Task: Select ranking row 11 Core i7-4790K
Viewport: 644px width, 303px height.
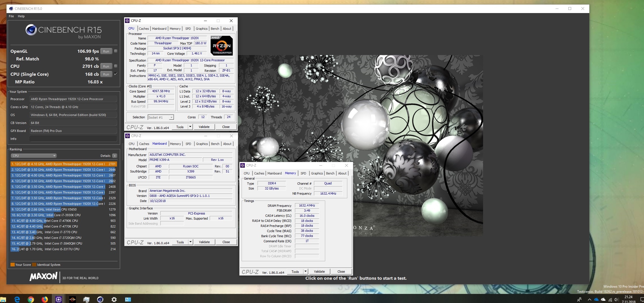Action: (64, 221)
